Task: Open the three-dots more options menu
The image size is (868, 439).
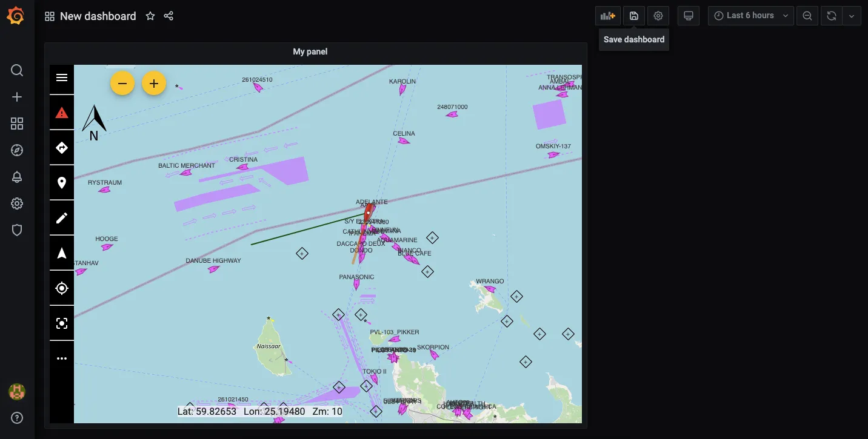Action: 61,358
